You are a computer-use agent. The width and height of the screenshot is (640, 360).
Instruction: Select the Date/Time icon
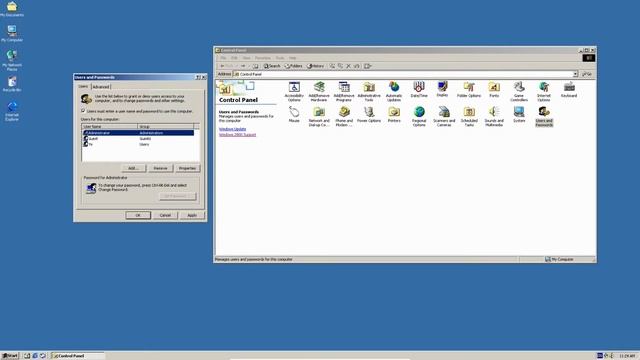point(419,89)
